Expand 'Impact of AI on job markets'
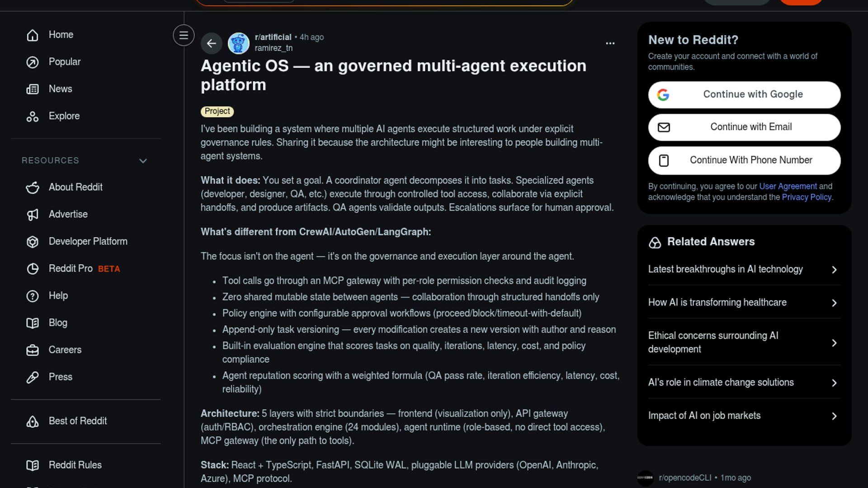 [x=835, y=416]
